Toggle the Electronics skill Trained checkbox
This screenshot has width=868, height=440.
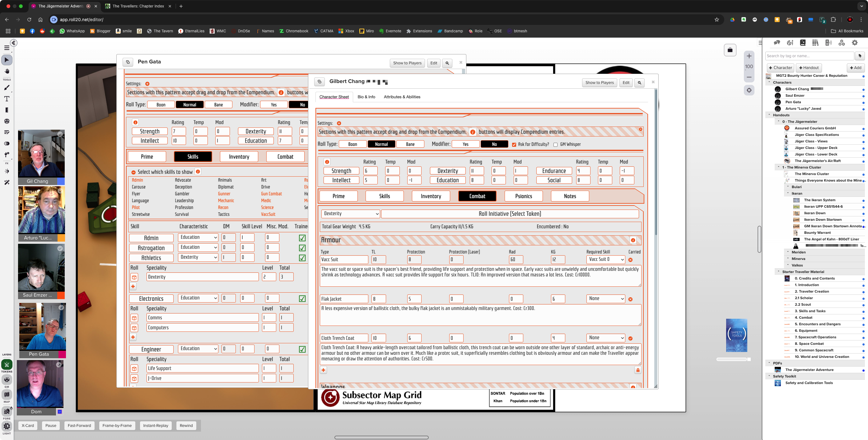302,299
